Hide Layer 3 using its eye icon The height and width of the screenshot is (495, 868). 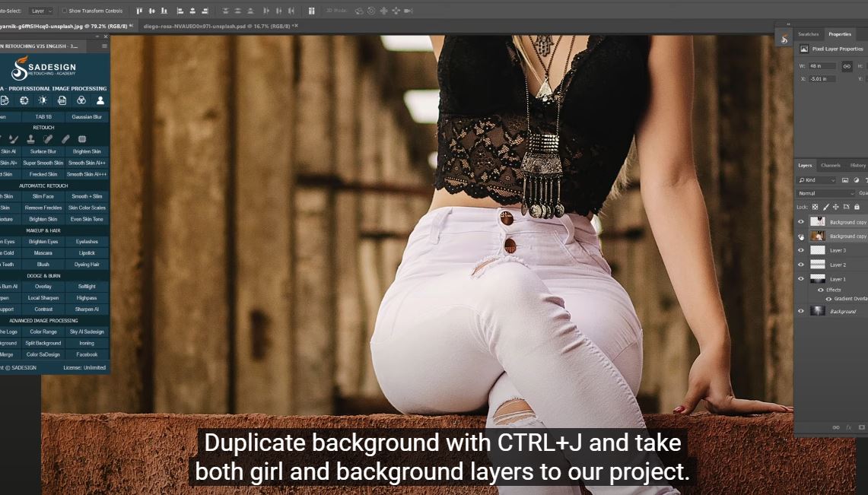[800, 250]
